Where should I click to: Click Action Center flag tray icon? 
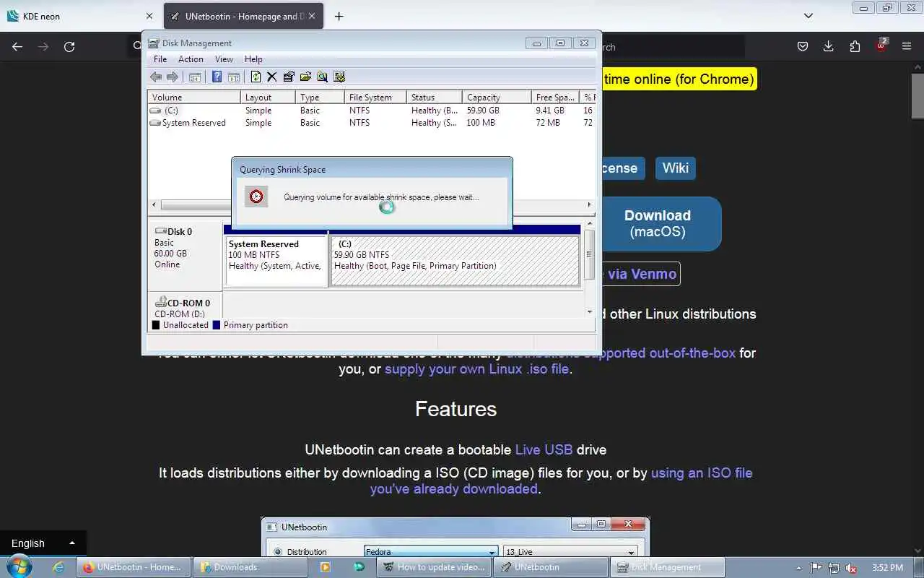(x=816, y=568)
